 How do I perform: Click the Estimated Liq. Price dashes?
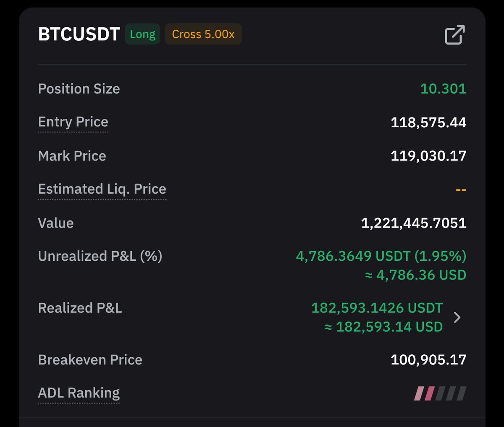click(461, 189)
